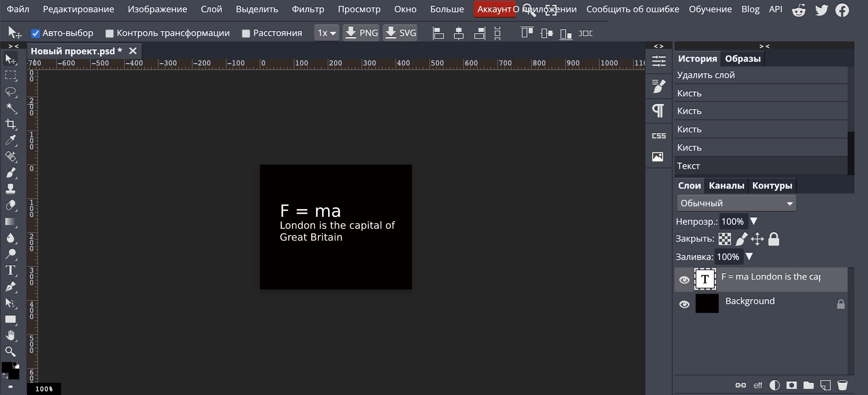Image resolution: width=868 pixels, height=395 pixels.
Task: Open the CSS side panel
Action: (658, 136)
